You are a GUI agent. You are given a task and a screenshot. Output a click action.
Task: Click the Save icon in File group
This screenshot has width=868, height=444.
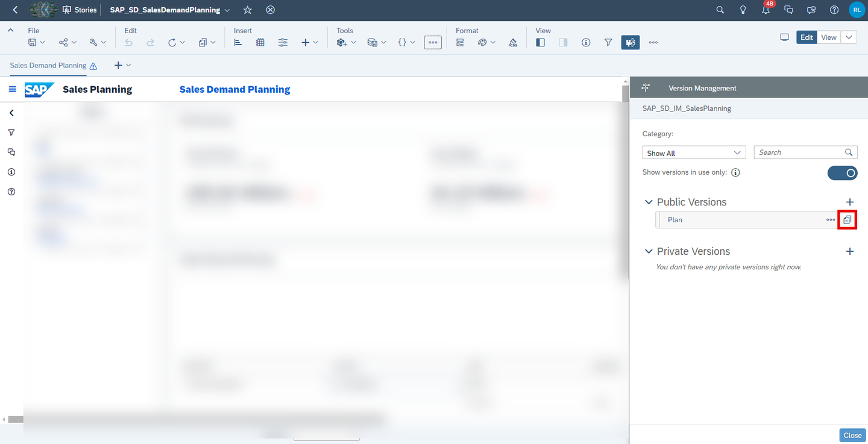tap(33, 42)
